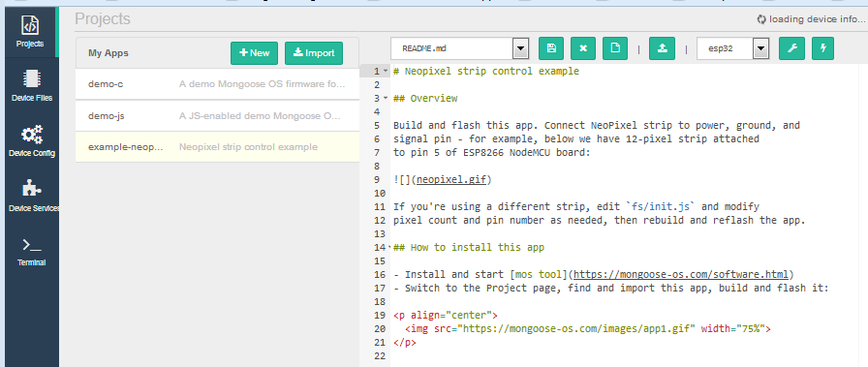
Task: Open the Projects sidebar section
Action: 30,32
